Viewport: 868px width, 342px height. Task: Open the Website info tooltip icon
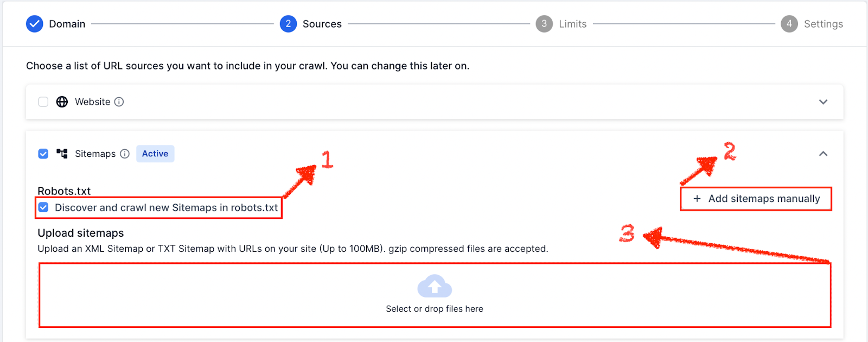point(119,102)
